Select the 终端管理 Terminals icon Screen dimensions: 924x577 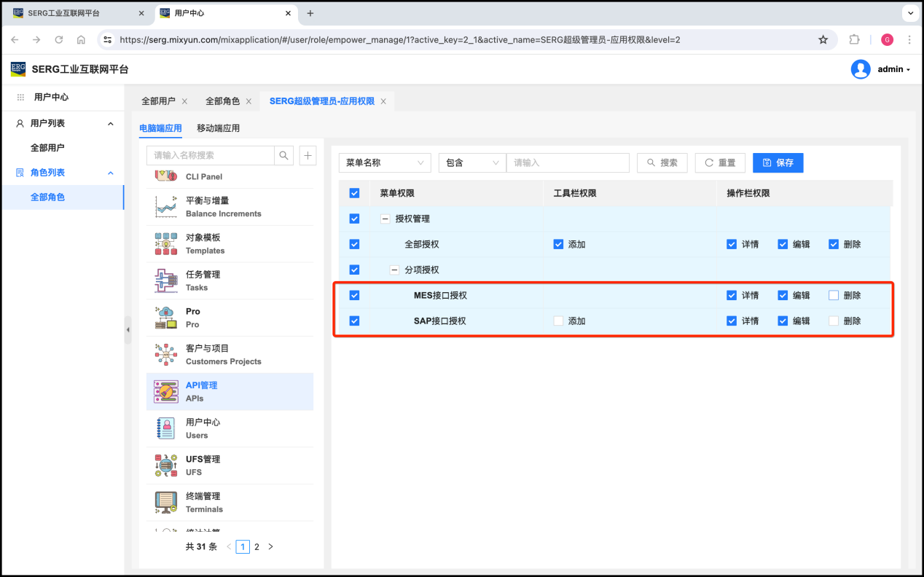click(x=166, y=502)
